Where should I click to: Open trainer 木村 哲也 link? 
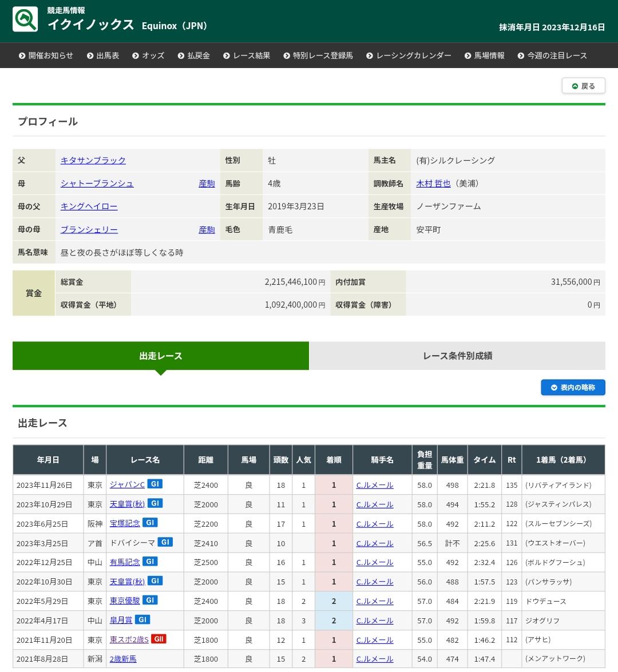(433, 184)
